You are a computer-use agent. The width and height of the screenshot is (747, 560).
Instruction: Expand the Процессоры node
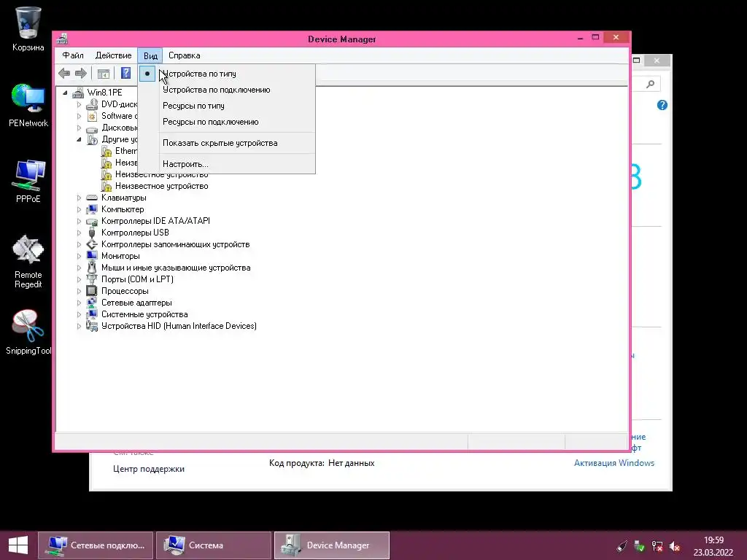tap(79, 291)
